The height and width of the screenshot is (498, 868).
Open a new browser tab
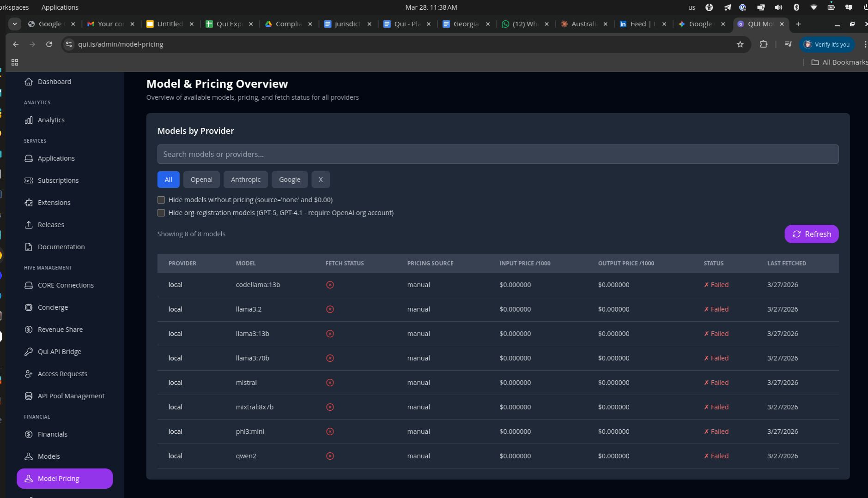[798, 24]
